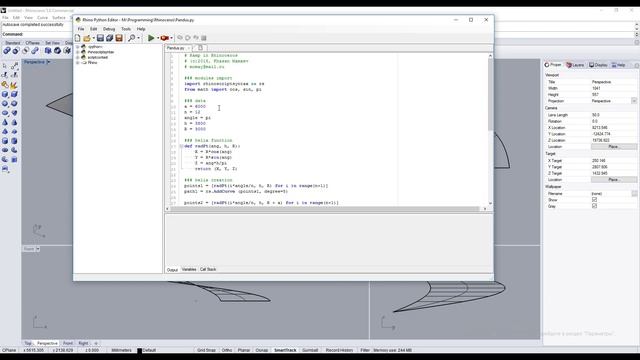Toggle Ortho in status bar
The height and width of the screenshot is (360, 640).
(x=227, y=350)
